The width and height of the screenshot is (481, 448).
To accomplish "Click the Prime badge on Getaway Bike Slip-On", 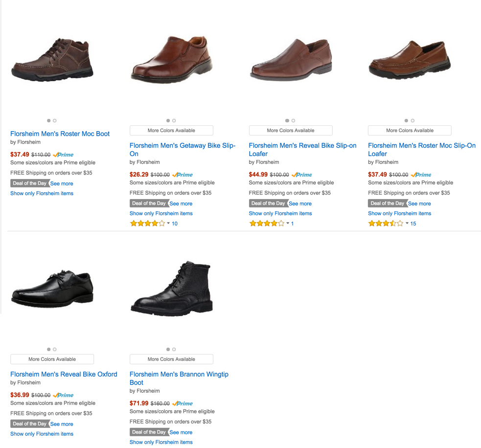I will [182, 175].
